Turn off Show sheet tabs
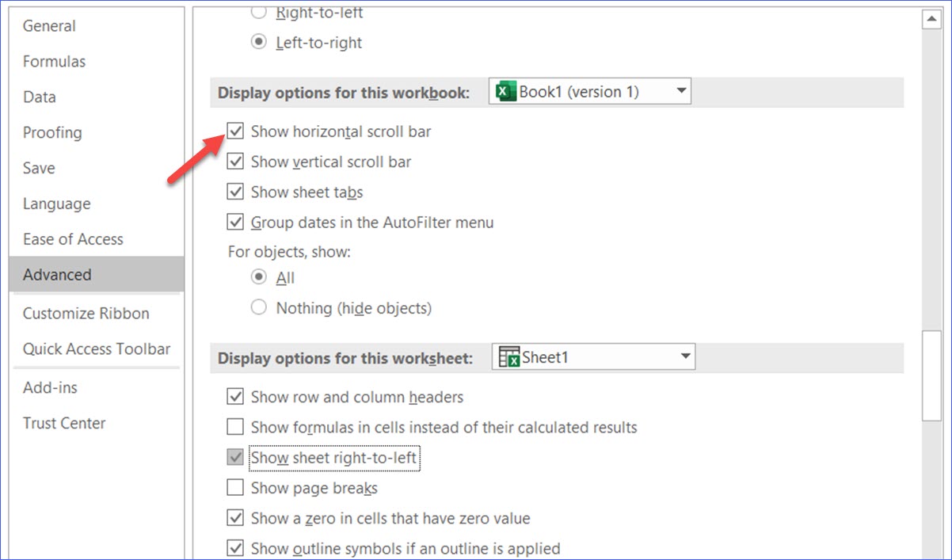 235,191
